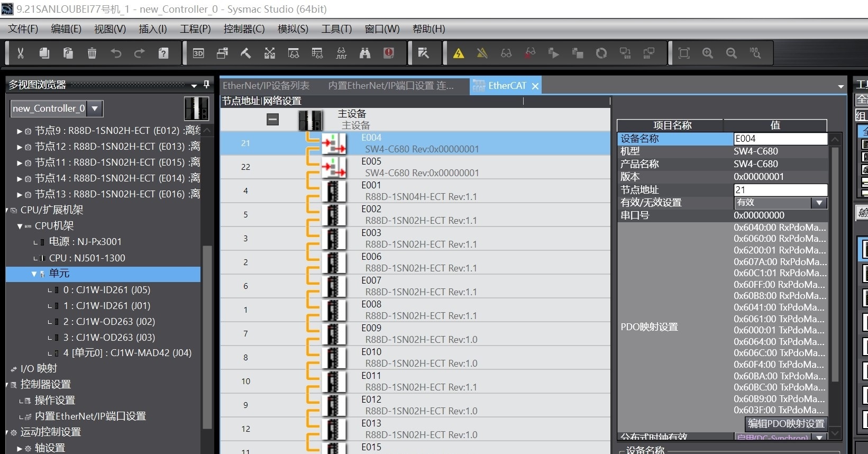Click the transfer to controller icon
868x454 pixels.
pyautogui.click(x=625, y=53)
